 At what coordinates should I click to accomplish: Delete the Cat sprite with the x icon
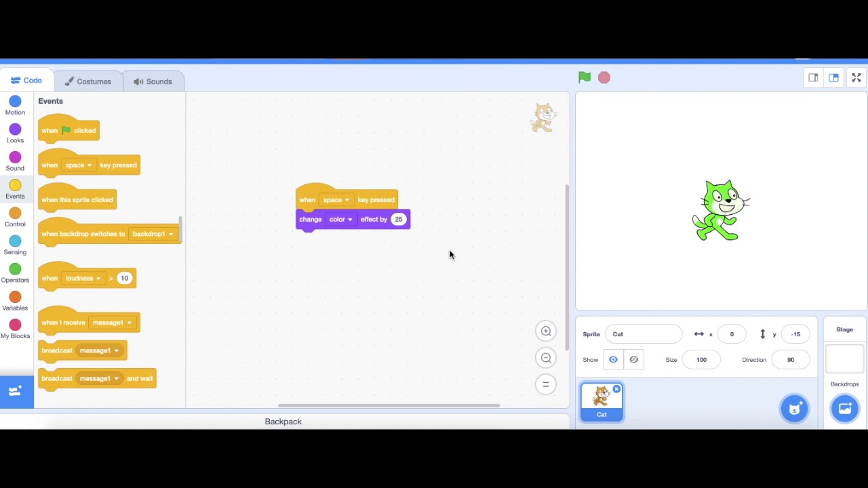pyautogui.click(x=616, y=389)
